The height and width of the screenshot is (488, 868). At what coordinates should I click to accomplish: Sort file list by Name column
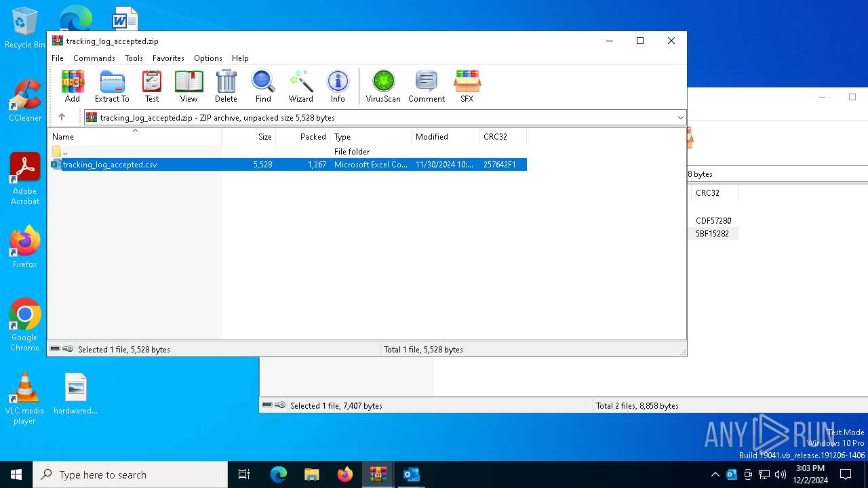(134, 137)
